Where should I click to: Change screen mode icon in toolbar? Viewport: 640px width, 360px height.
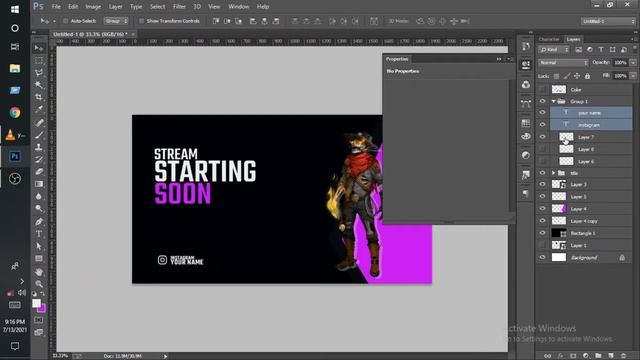click(x=39, y=332)
